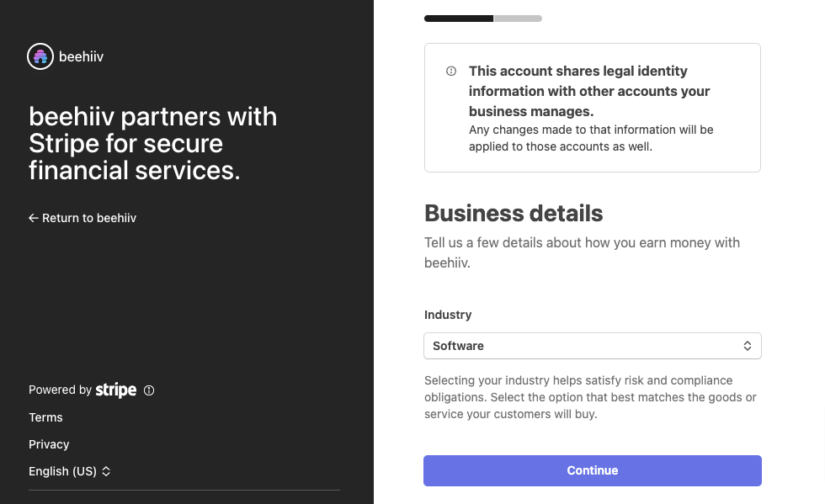The height and width of the screenshot is (504, 825).
Task: Click the Industry field label
Action: [x=448, y=315]
